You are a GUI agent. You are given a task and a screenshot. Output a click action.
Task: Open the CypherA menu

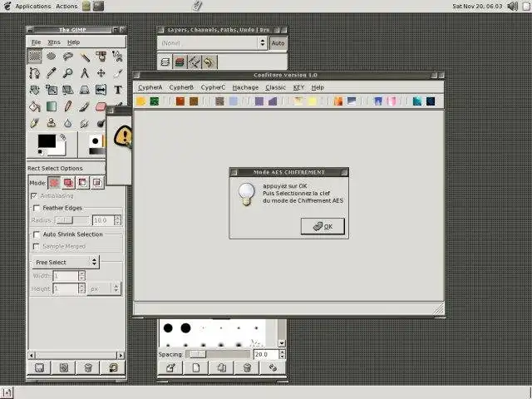(x=150, y=87)
